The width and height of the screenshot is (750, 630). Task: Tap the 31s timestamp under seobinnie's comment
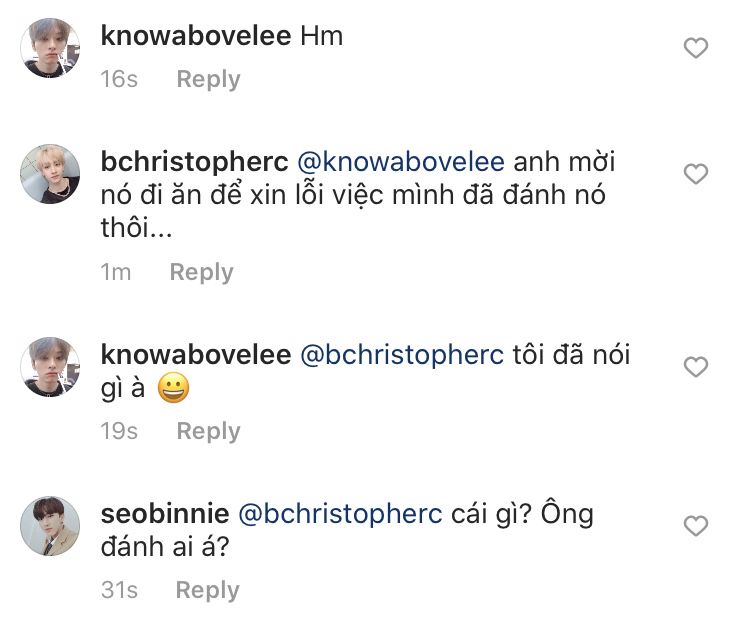pos(120,590)
